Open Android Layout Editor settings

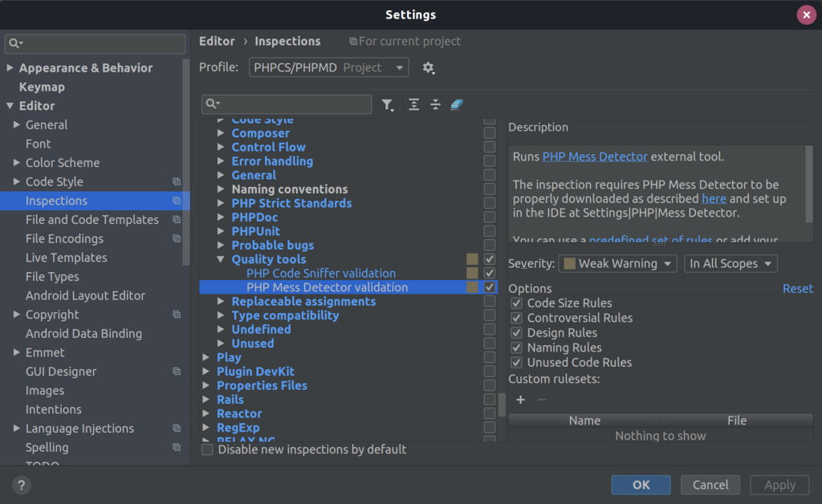85,295
